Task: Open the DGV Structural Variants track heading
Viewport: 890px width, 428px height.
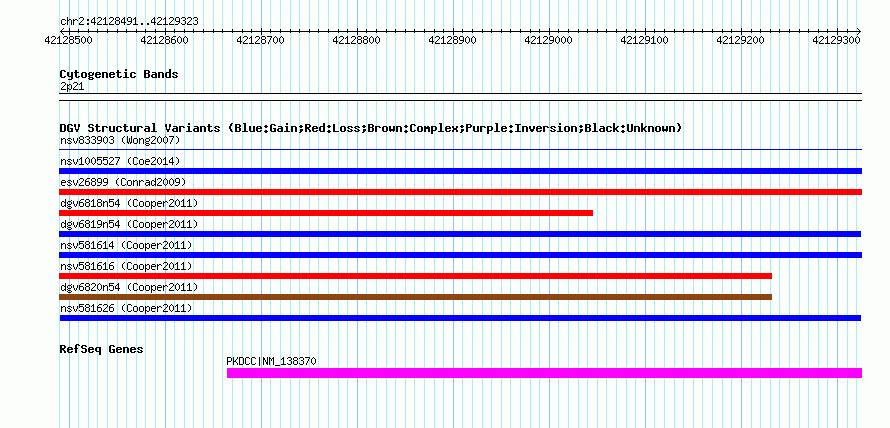Action: coord(371,128)
